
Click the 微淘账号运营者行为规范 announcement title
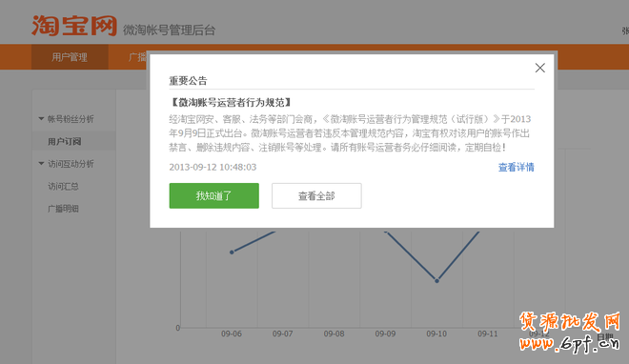point(231,103)
